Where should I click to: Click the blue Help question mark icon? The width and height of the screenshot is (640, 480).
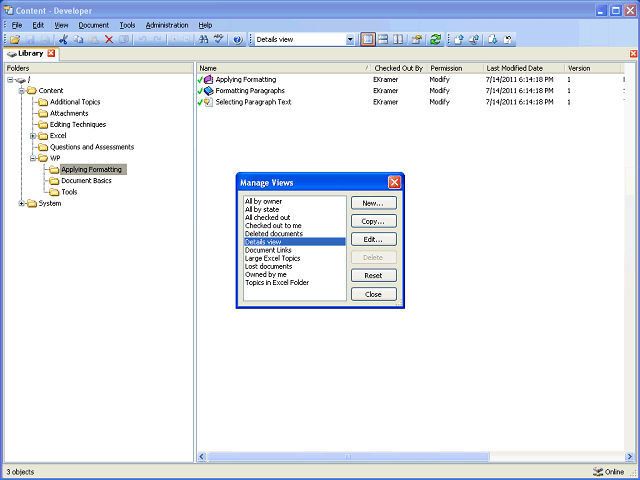point(238,40)
